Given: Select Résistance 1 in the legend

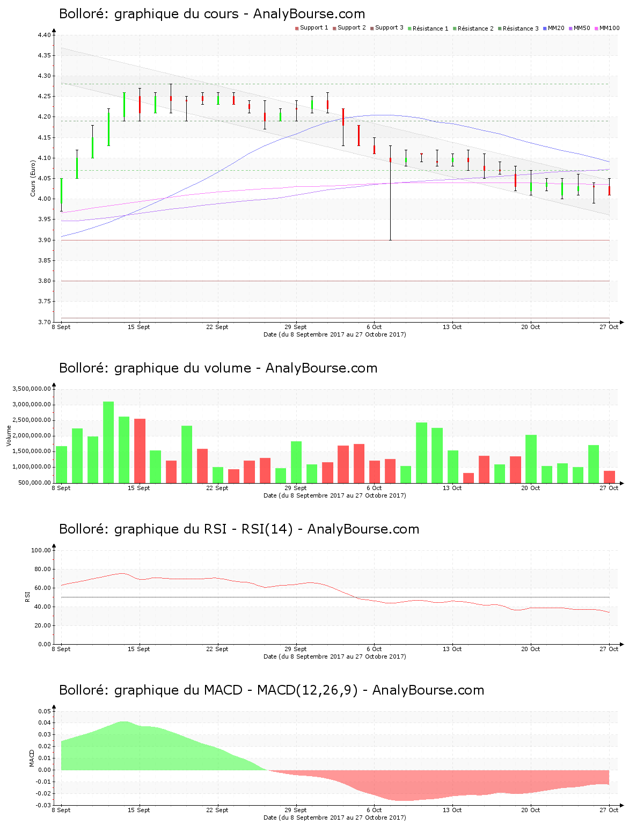Looking at the screenshot, I should click(x=428, y=28).
